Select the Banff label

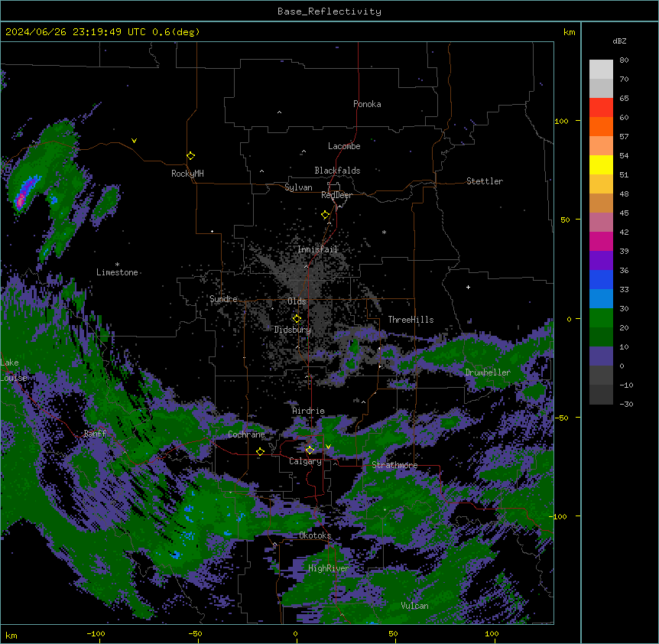tap(95, 434)
